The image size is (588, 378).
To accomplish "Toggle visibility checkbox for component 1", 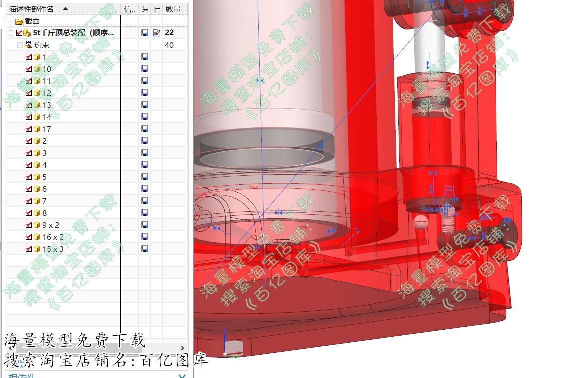I will [x=29, y=57].
